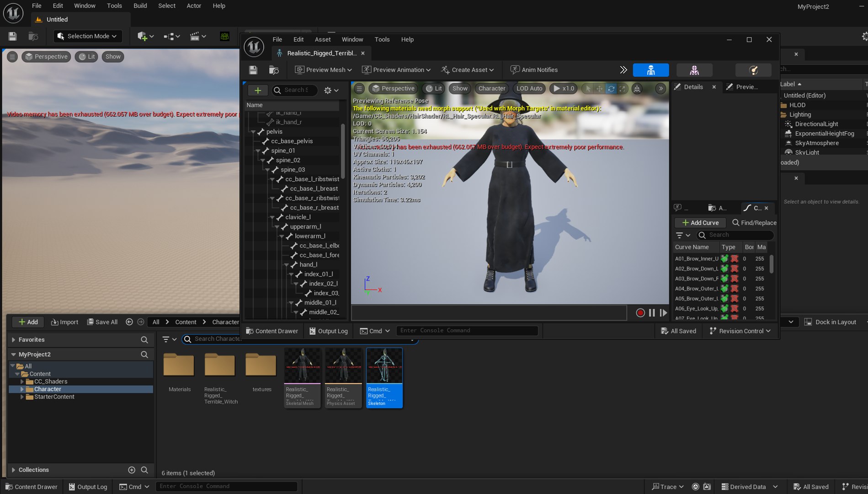Click Find/Replace in curves panel
Image resolution: width=868 pixels, height=494 pixels.
click(754, 223)
